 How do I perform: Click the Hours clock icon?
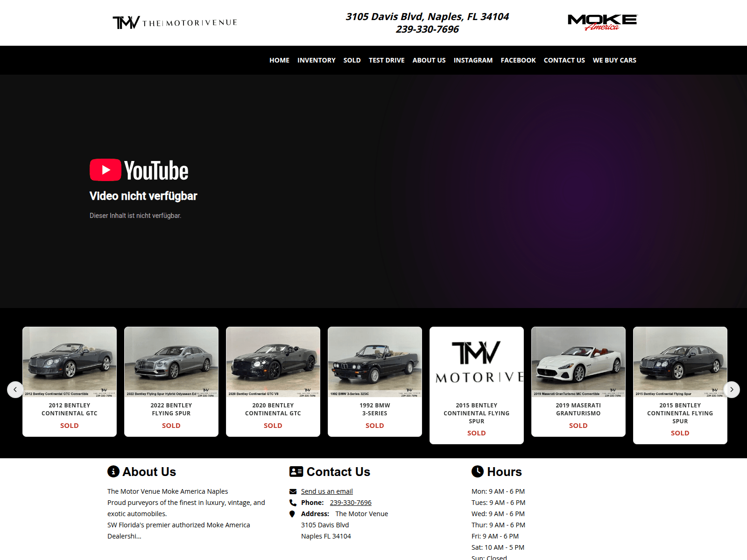click(x=478, y=471)
